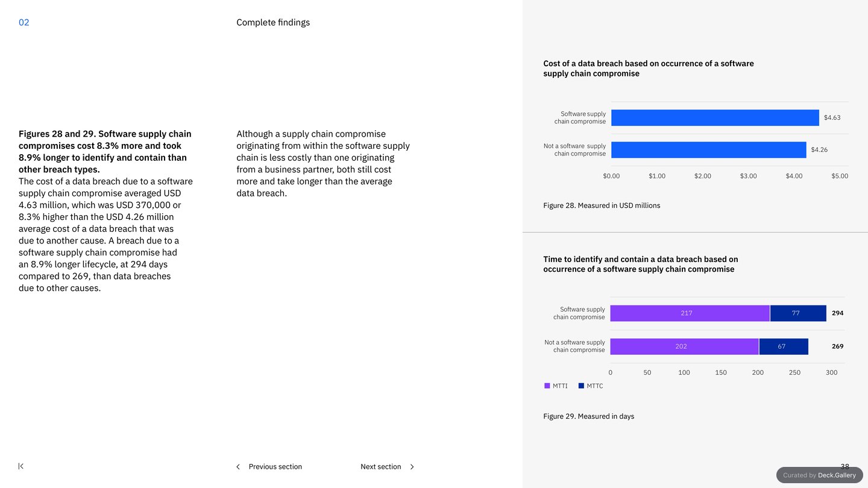Viewport: 868px width, 488px height.
Task: Click the left chevron beside Previous section
Action: click(238, 467)
